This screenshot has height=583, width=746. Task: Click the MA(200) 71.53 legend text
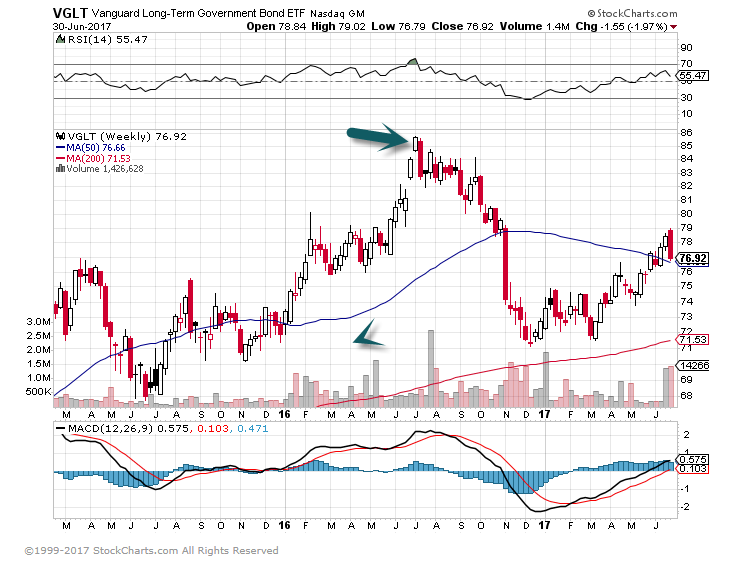tap(98, 158)
